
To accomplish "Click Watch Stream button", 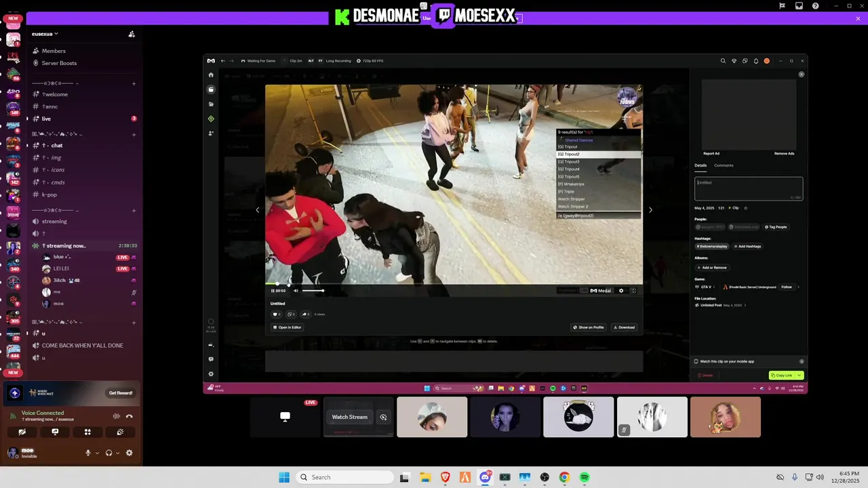I will point(349,418).
